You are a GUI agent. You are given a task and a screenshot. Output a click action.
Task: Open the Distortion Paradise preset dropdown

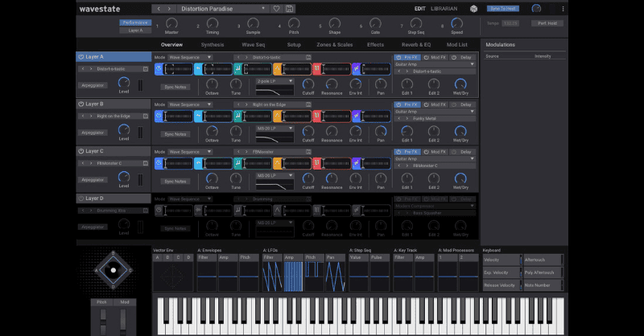[223, 9]
